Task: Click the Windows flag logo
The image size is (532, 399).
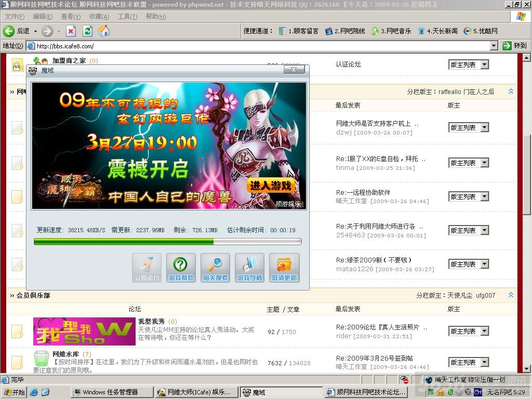Action: coord(521,17)
